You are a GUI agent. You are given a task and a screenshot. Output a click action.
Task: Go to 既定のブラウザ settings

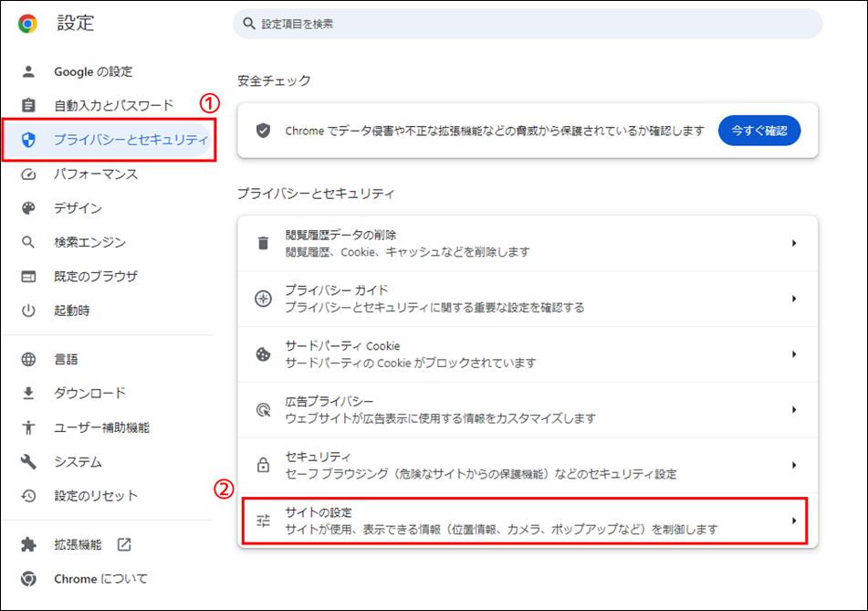pos(96,277)
